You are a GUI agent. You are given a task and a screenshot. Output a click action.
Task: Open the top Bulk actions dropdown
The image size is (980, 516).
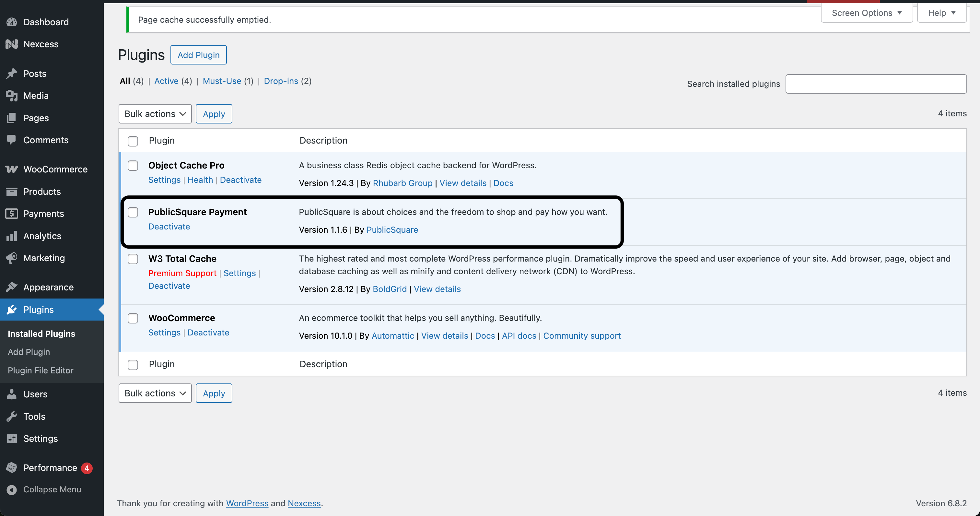(155, 114)
